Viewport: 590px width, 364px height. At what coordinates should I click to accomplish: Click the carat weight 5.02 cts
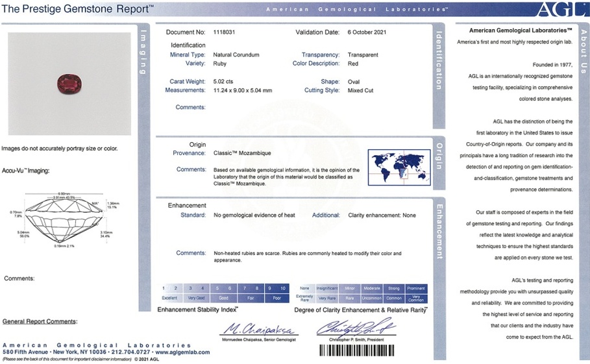click(x=223, y=82)
